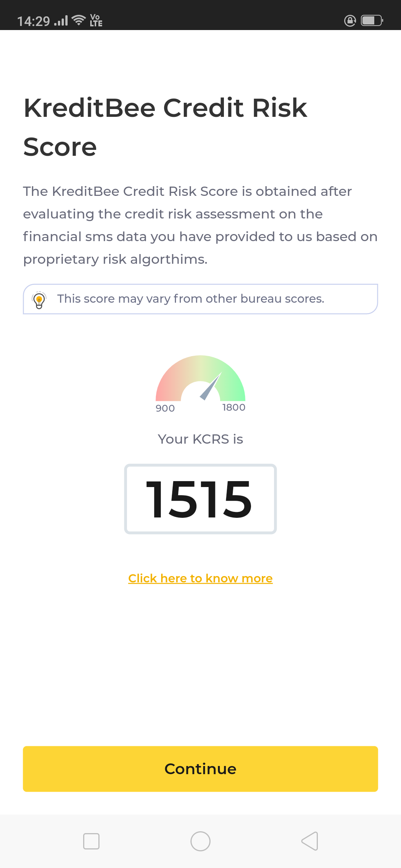Tap the rotation lock status icon
This screenshot has height=868, width=401.
coord(350,20)
